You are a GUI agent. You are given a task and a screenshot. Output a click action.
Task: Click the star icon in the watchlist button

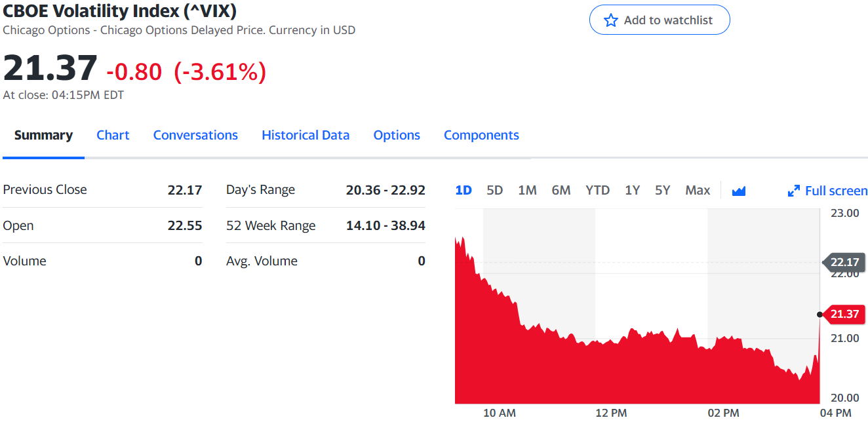(x=611, y=20)
